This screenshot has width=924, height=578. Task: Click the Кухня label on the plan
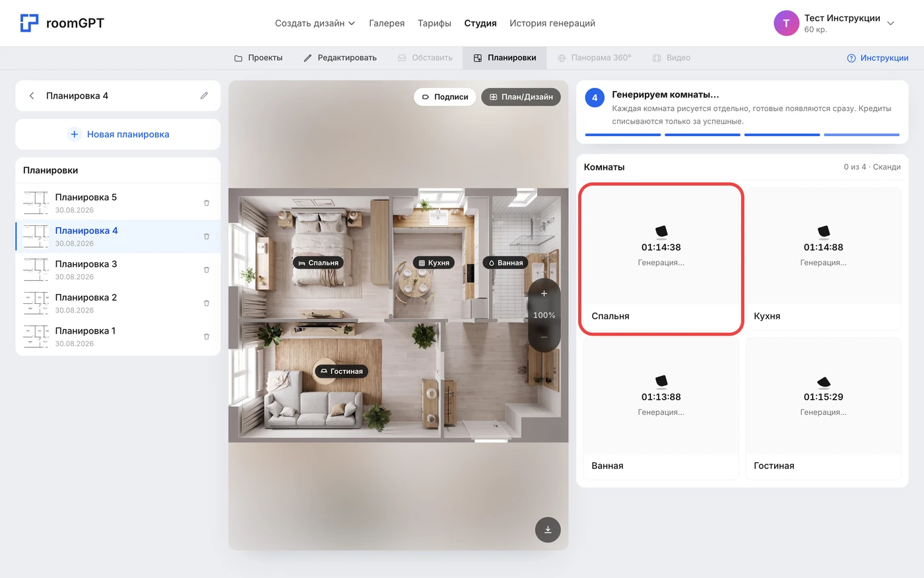coord(434,262)
